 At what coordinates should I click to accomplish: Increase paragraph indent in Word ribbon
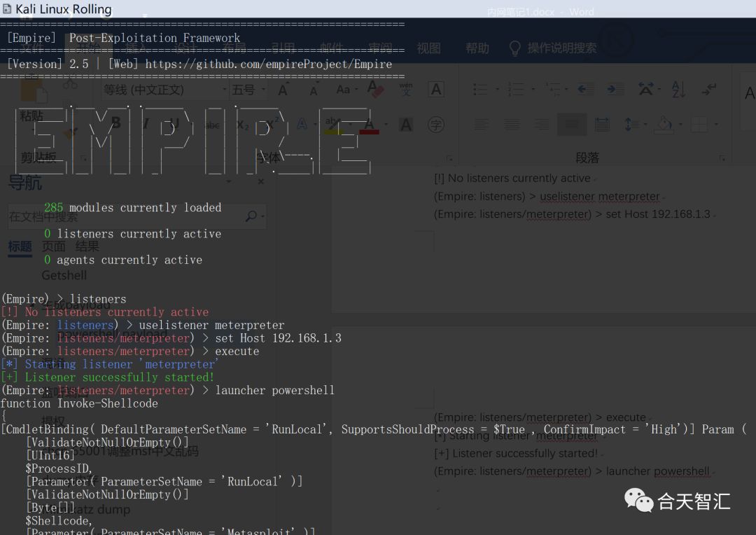(x=616, y=89)
